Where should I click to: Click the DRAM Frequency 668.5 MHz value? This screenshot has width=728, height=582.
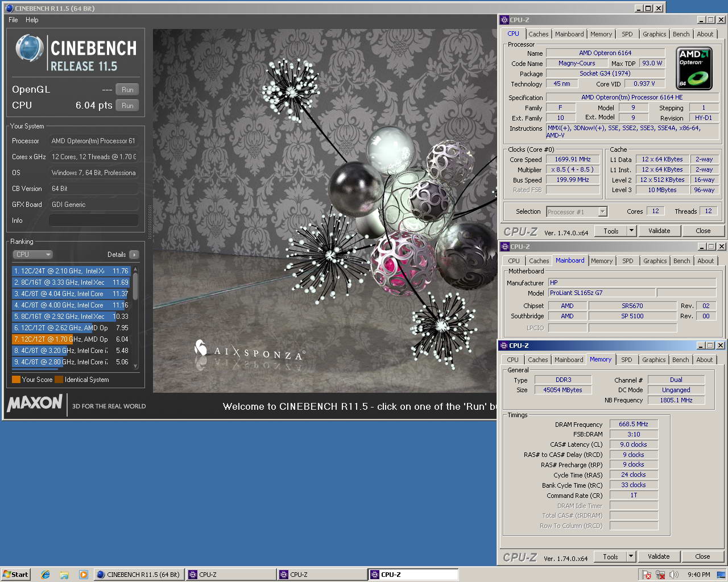(x=634, y=424)
